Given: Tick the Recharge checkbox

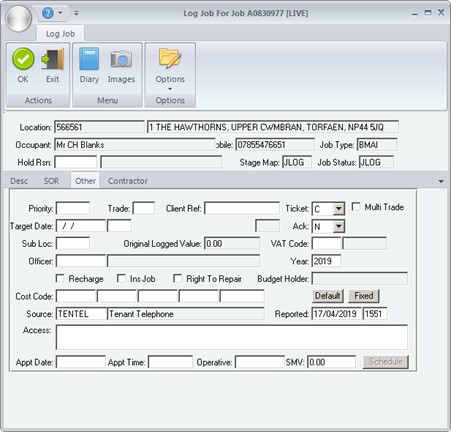Looking at the screenshot, I should tap(60, 278).
